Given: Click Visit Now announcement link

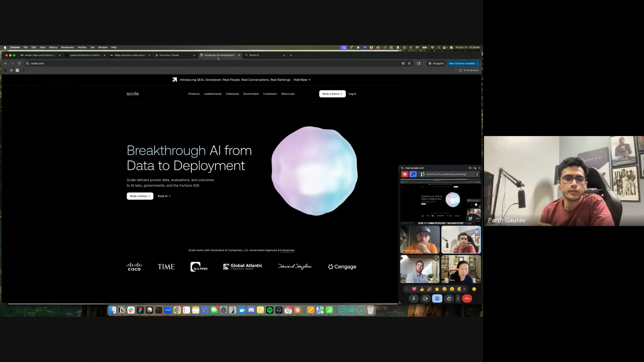Looking at the screenshot, I should coord(302,80).
